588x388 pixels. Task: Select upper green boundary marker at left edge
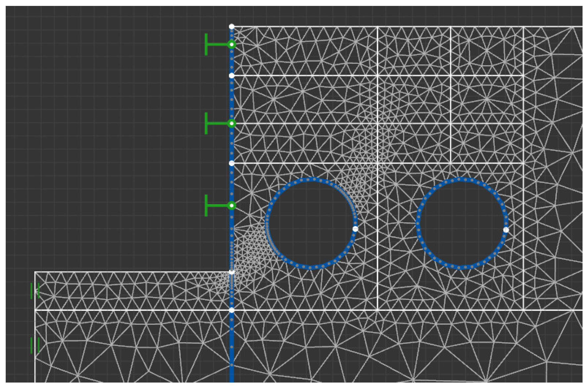[35, 291]
